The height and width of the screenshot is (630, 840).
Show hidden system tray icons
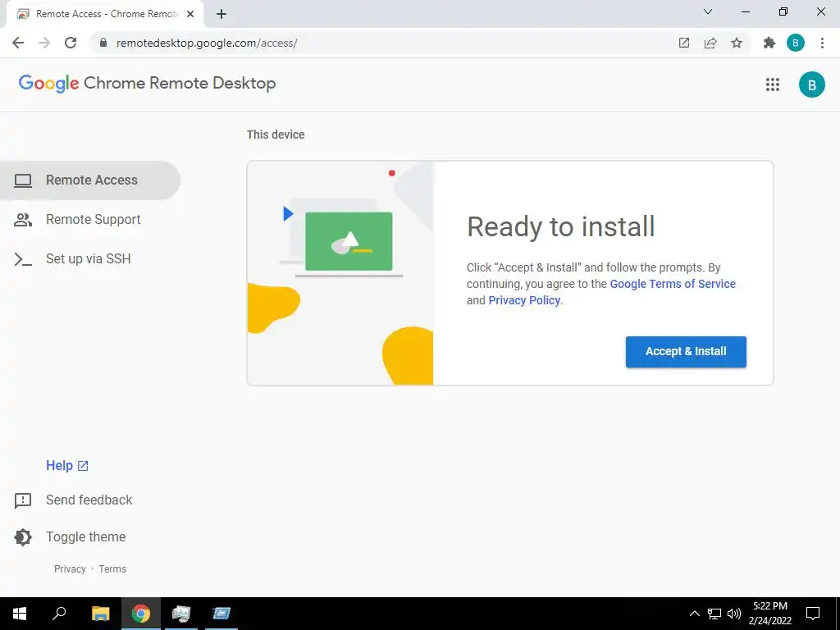[694, 614]
